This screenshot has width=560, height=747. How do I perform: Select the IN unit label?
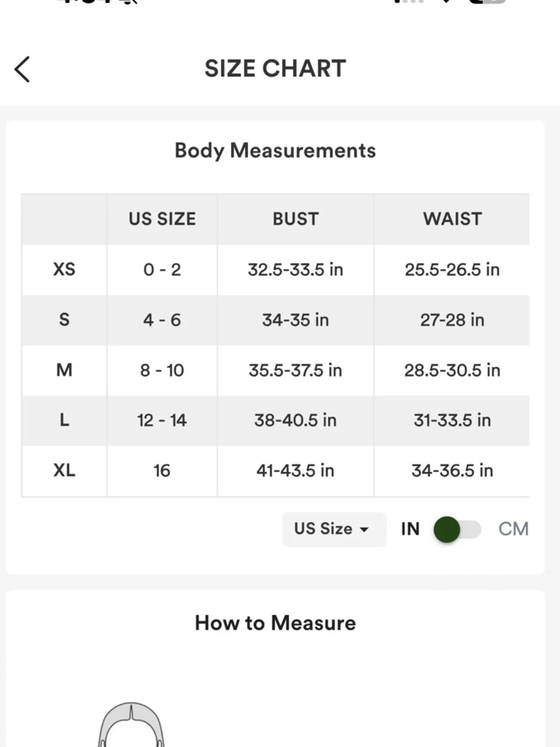point(410,529)
